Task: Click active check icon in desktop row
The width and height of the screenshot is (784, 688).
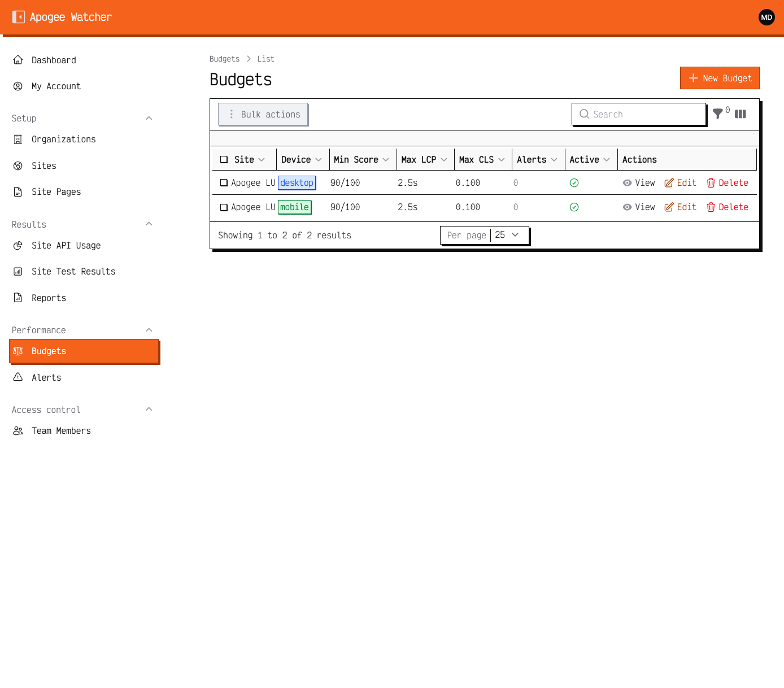Action: tap(574, 182)
